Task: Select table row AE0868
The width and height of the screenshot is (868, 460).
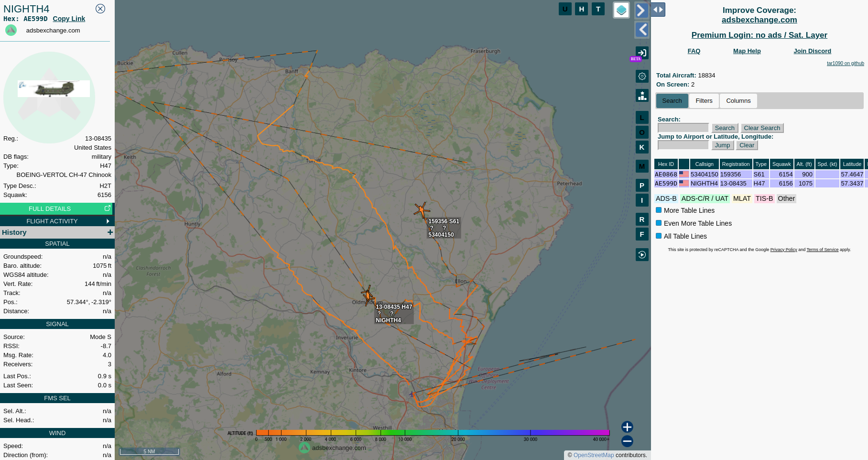Action: click(x=760, y=175)
